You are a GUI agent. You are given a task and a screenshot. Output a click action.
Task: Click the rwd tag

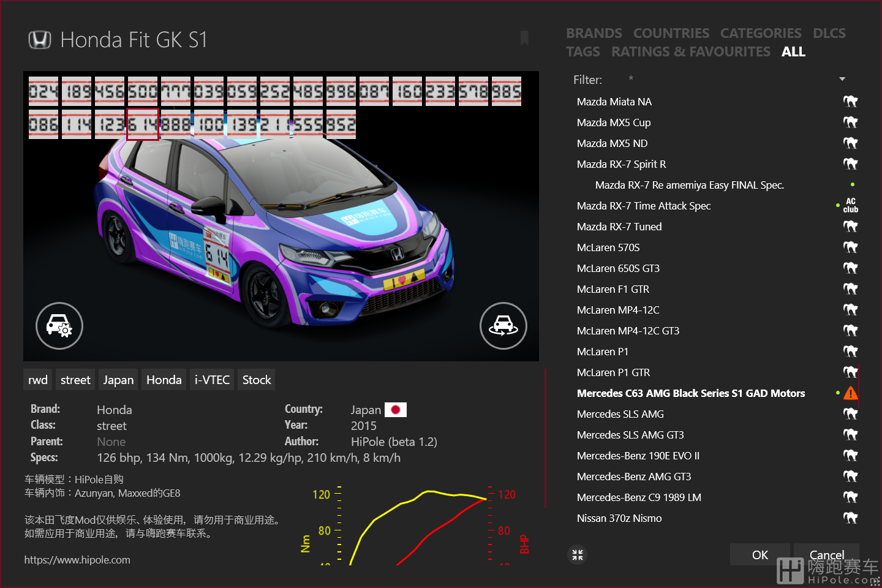point(38,380)
